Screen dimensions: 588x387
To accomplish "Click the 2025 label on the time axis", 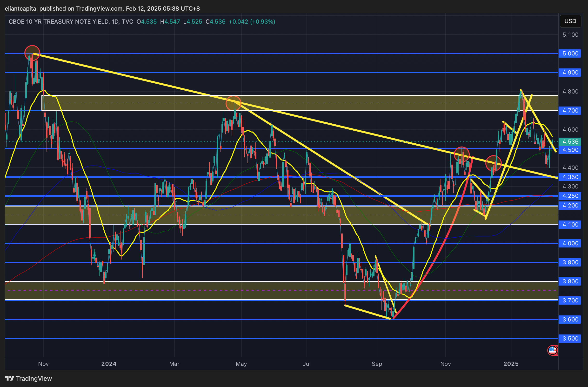I will point(511,364).
